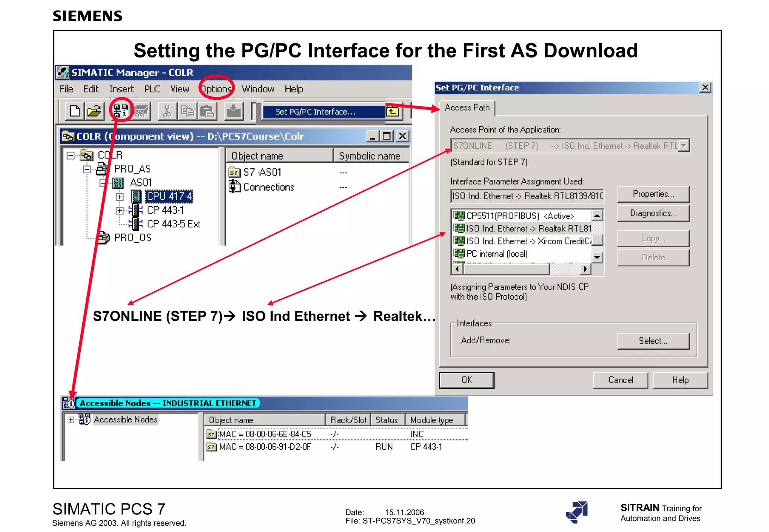Click the Rack/Slot column header

pyautogui.click(x=348, y=420)
